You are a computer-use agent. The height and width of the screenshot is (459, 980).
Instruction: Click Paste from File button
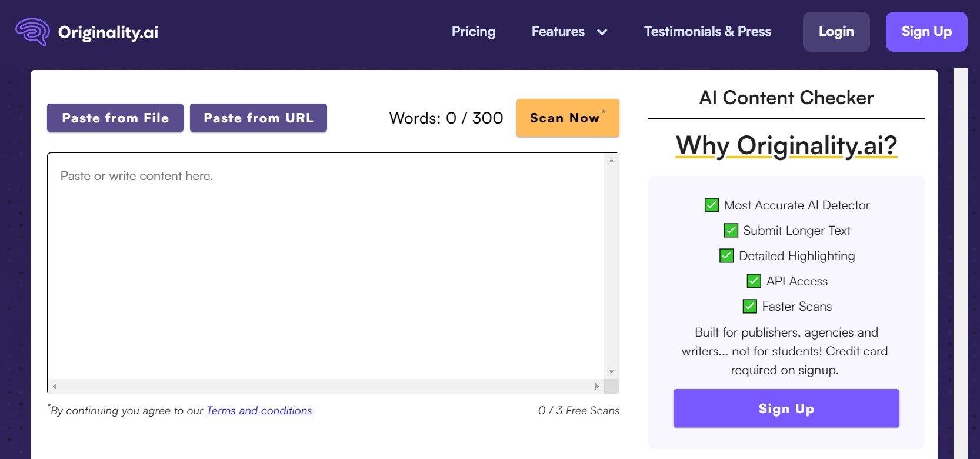[115, 118]
